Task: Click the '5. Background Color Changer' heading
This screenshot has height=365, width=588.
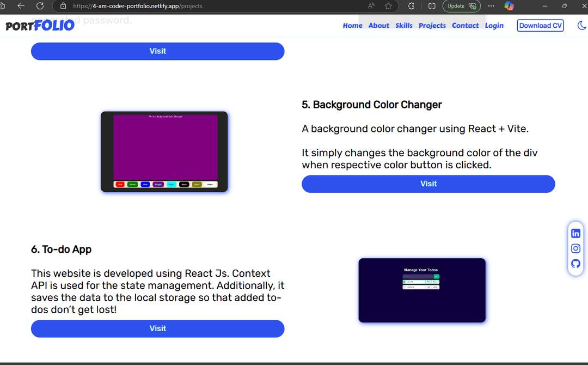Action: tap(372, 105)
